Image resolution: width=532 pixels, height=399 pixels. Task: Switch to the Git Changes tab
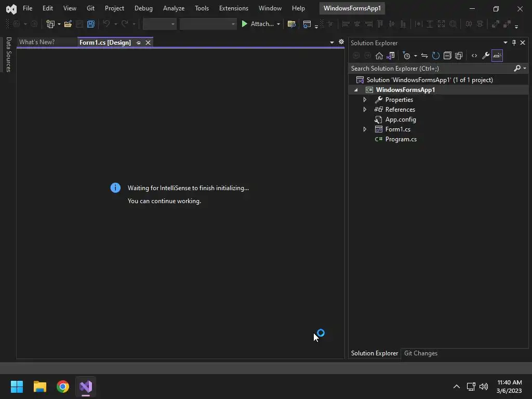(x=421, y=353)
